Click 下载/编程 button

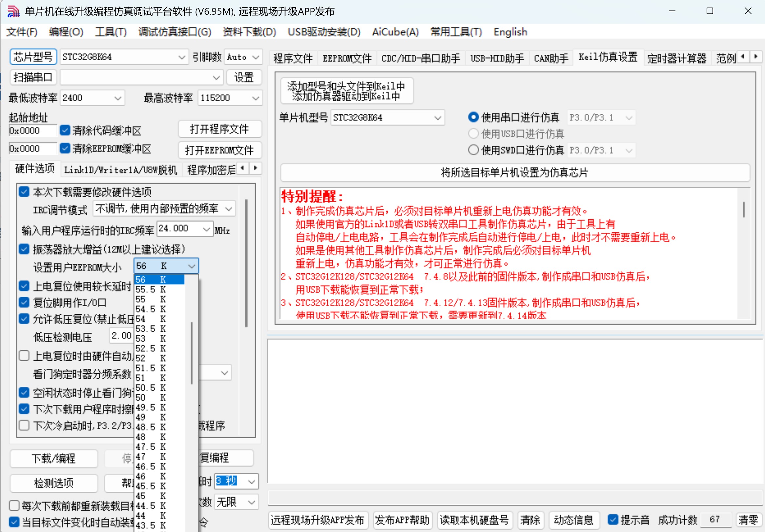tap(54, 459)
